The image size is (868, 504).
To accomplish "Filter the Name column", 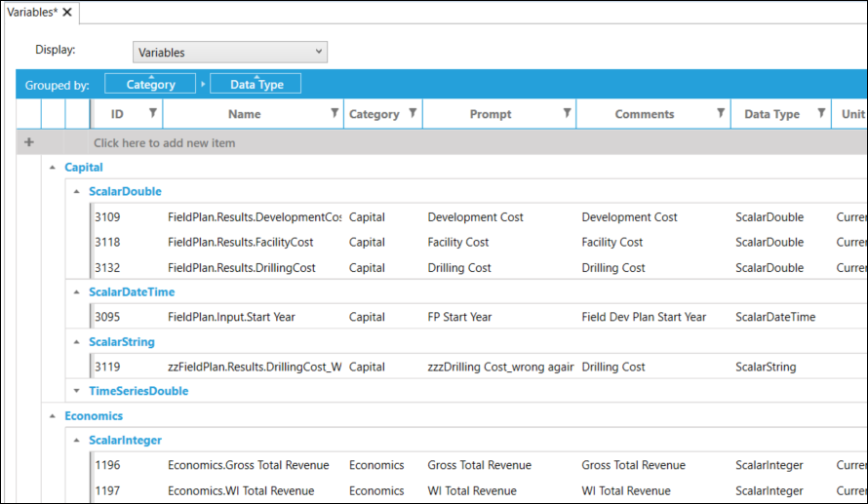I will (x=335, y=113).
